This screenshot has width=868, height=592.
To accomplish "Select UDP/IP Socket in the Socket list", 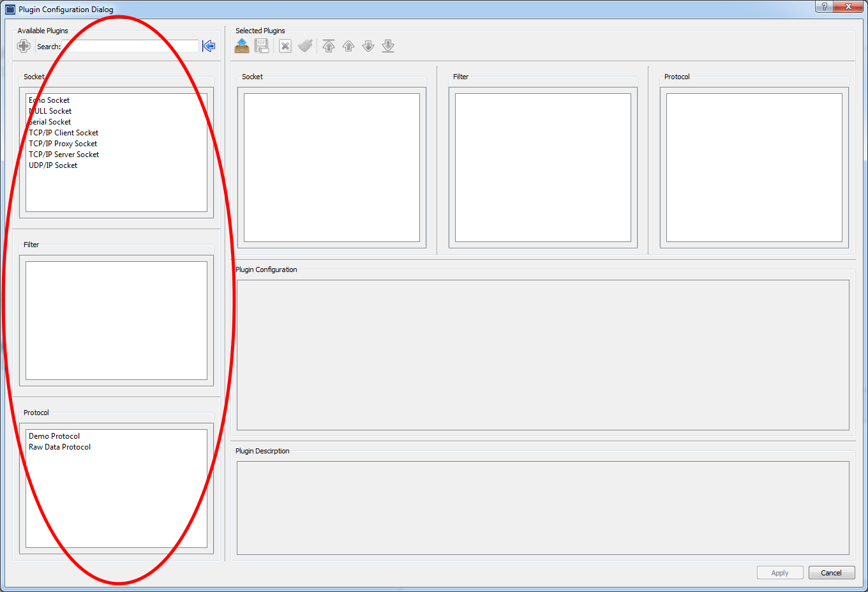I will tap(53, 165).
